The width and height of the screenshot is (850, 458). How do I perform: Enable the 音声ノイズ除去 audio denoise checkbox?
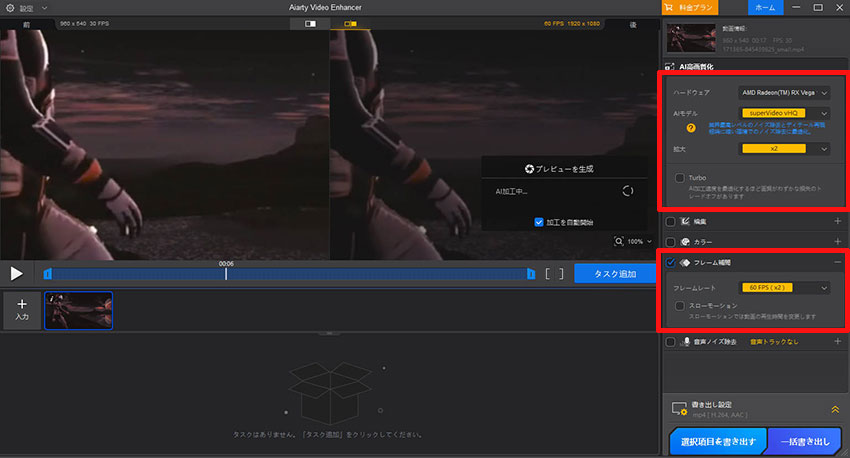[671, 341]
